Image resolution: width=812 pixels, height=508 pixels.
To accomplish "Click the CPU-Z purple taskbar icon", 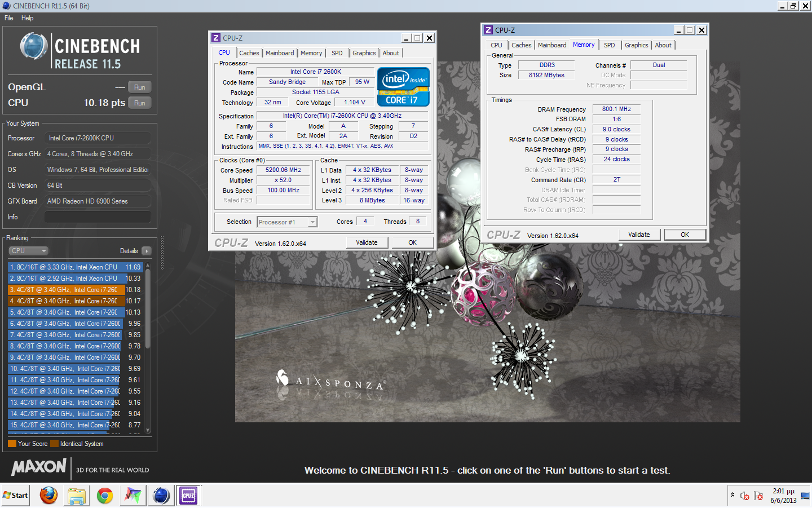I will [x=188, y=496].
